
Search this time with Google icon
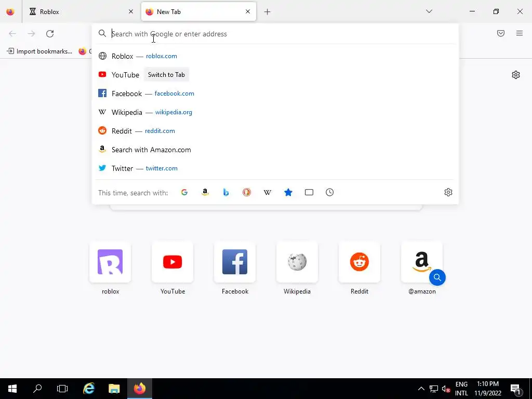pos(184,192)
